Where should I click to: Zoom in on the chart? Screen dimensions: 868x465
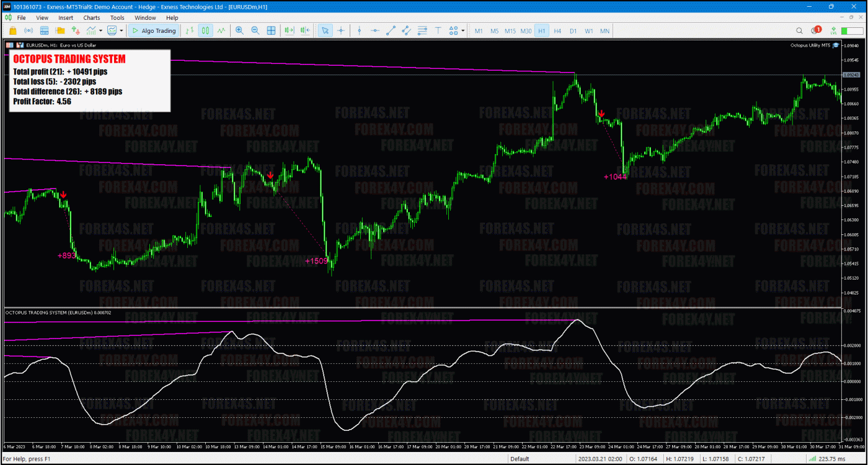pos(239,30)
